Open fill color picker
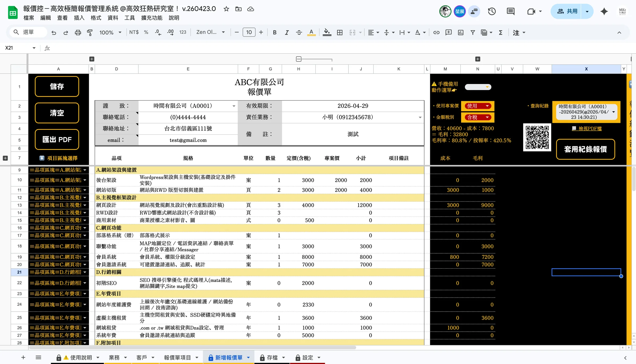 click(x=327, y=32)
